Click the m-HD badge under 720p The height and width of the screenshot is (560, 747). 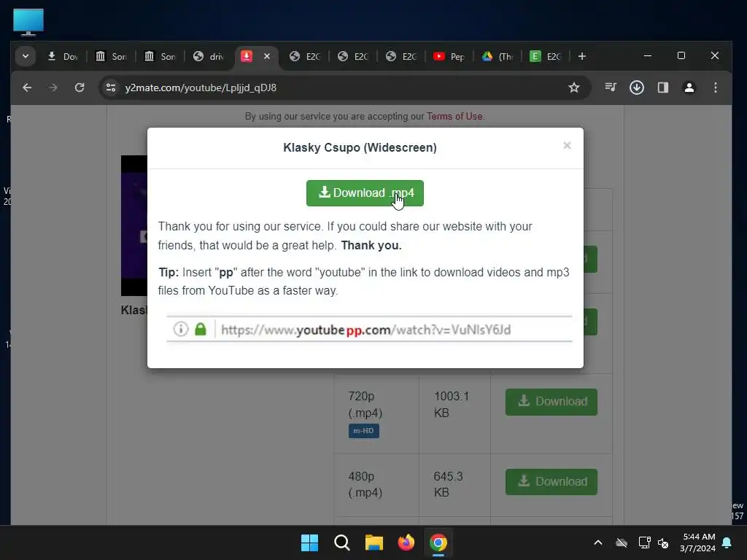363,431
